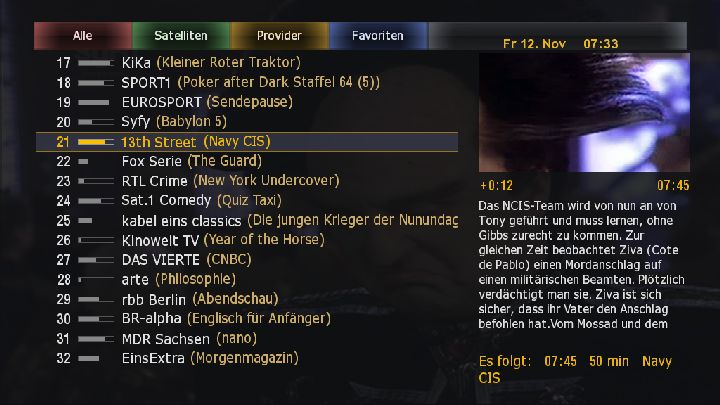Select EinsExtra Morgenmagazin channel

coord(247,358)
